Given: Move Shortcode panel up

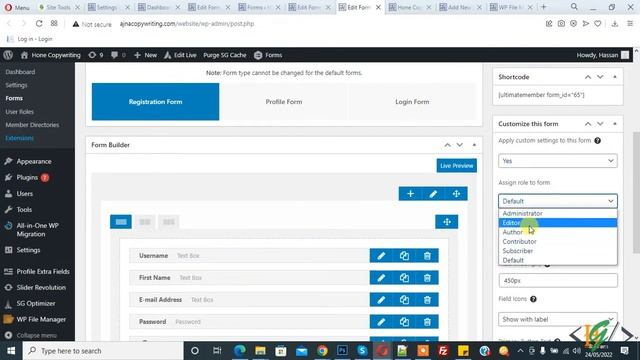Looking at the screenshot, I should pos(588,77).
